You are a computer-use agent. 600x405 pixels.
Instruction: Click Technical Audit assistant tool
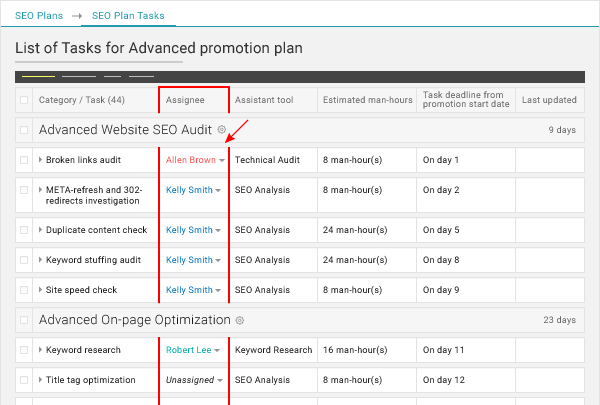pyautogui.click(x=267, y=160)
